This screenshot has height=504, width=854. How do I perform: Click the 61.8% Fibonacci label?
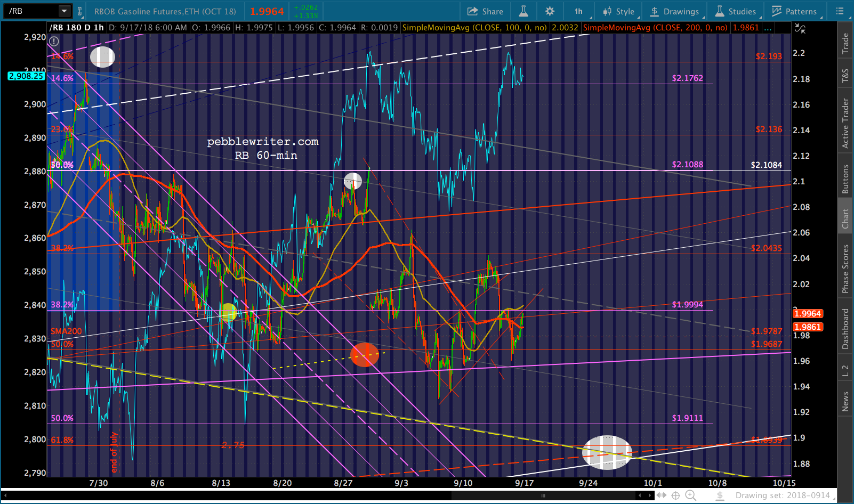62,440
